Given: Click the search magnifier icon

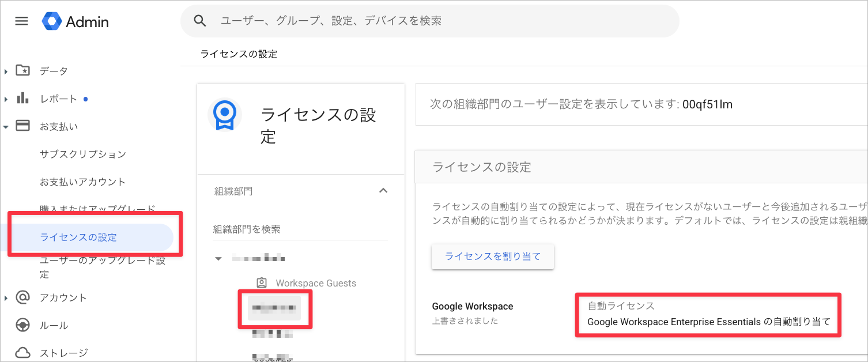Looking at the screenshot, I should [200, 21].
